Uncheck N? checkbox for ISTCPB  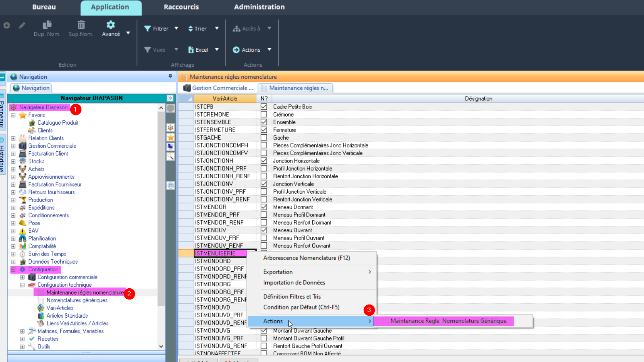pyautogui.click(x=264, y=107)
